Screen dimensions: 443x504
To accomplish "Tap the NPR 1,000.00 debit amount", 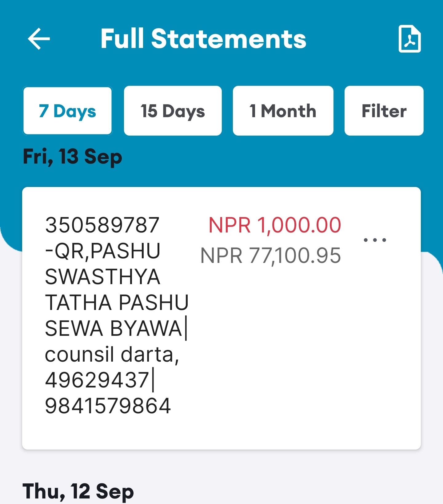I will point(275,225).
